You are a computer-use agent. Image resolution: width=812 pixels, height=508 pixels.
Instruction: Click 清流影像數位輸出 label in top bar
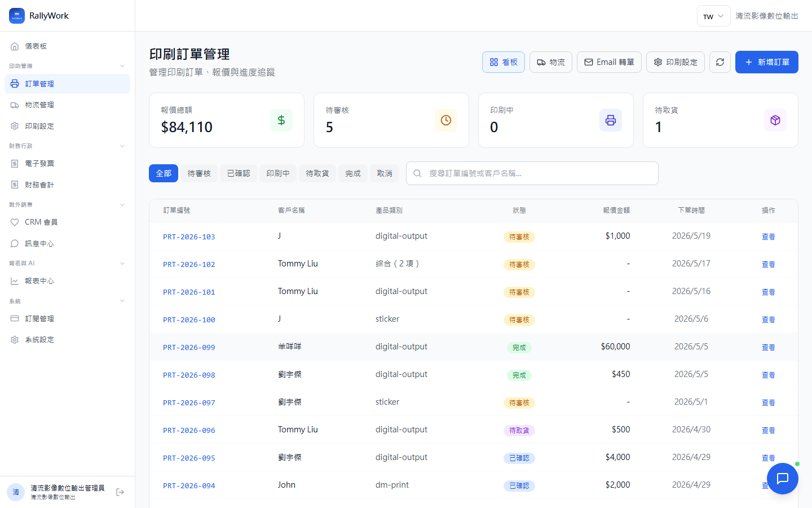point(767,16)
